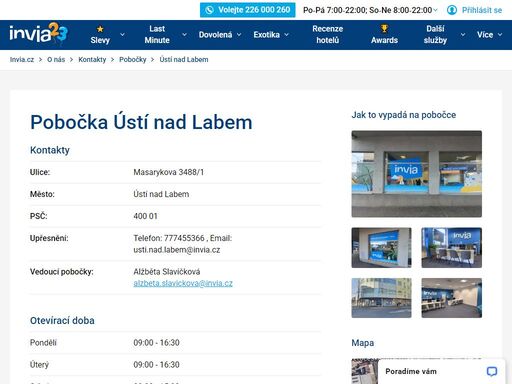The image size is (512, 384).
Task: Click the phone icon in call button
Action: [x=209, y=10]
